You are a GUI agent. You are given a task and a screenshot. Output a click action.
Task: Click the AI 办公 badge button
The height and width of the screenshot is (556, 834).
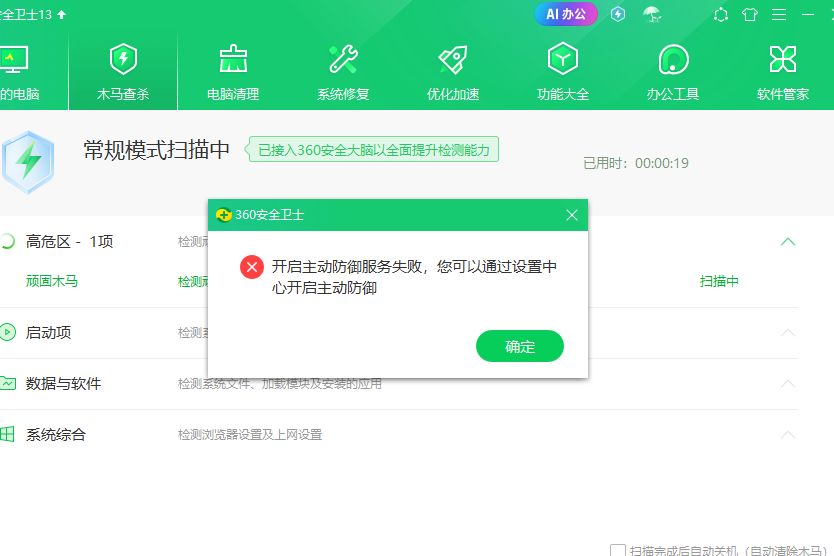[x=566, y=14]
